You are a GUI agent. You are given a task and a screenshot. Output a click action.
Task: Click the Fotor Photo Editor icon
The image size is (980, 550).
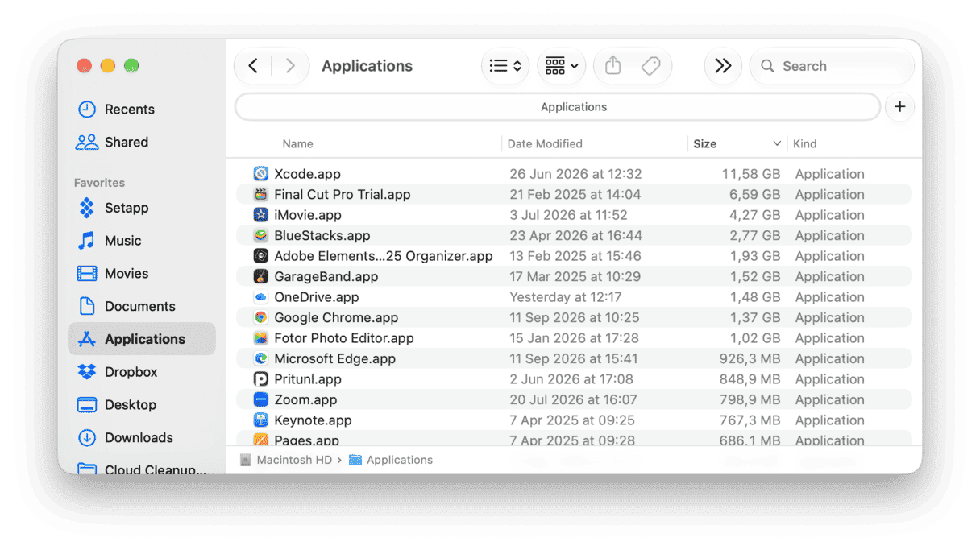[x=260, y=338]
